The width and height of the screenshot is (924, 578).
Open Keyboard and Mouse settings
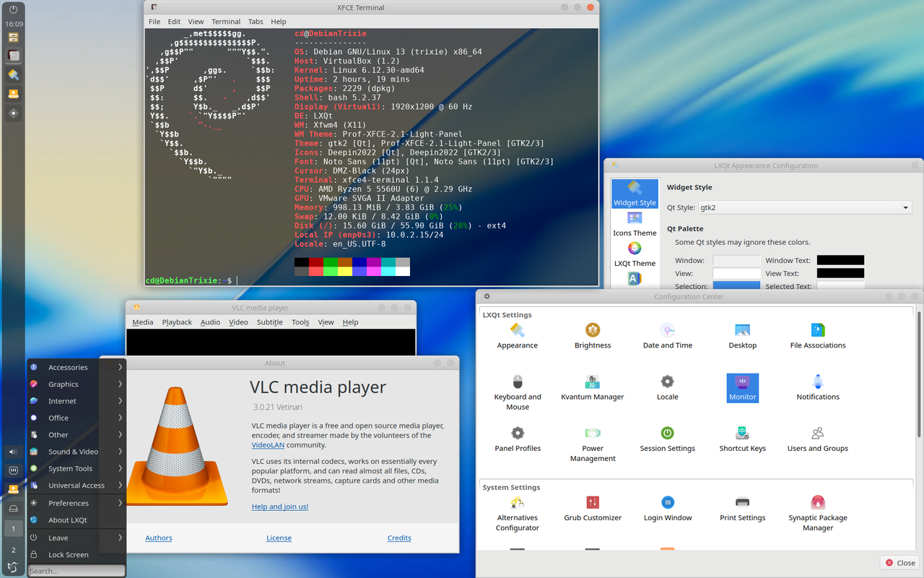[518, 392]
